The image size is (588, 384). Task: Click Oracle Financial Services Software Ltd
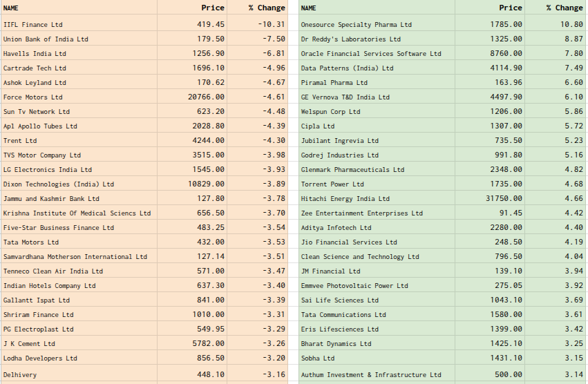[371, 54]
